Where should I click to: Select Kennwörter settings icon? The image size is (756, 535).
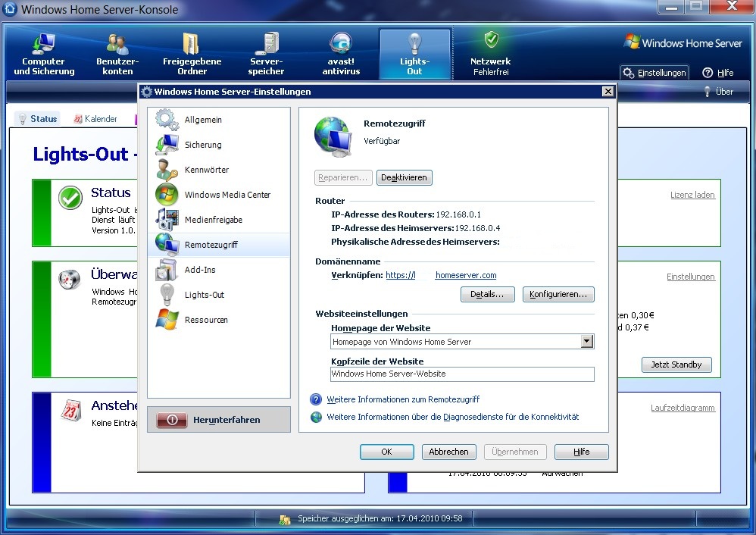[167, 169]
